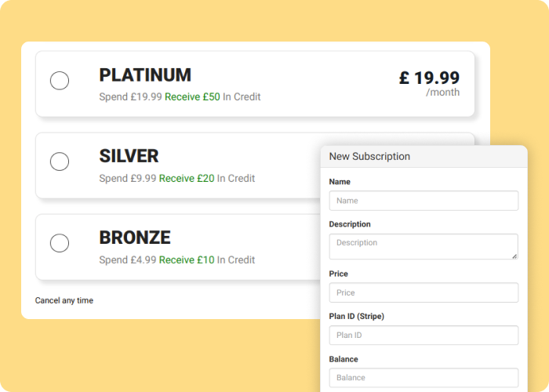Click the SILVER plan heading
Screen dimensions: 549x392
click(129, 156)
